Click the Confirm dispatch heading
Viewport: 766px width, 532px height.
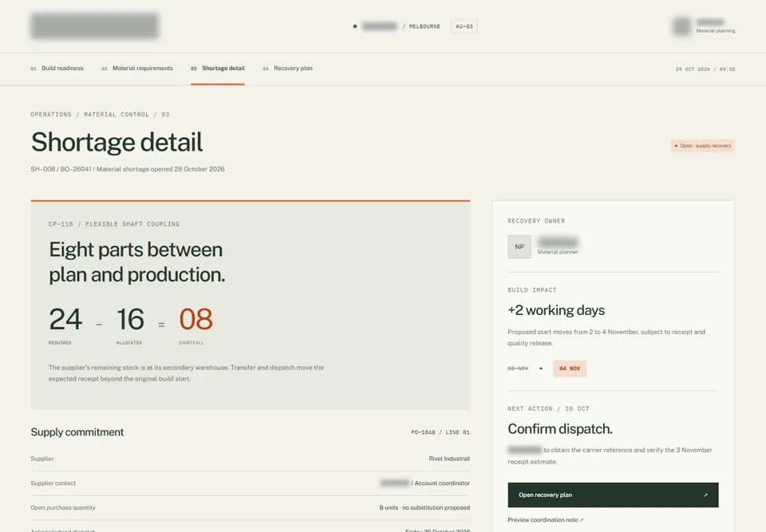560,429
